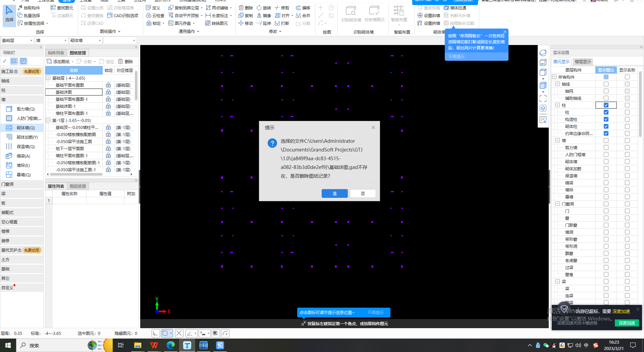Uncheck 显示图元 for 构造柱
644x352 pixels.
point(606,119)
